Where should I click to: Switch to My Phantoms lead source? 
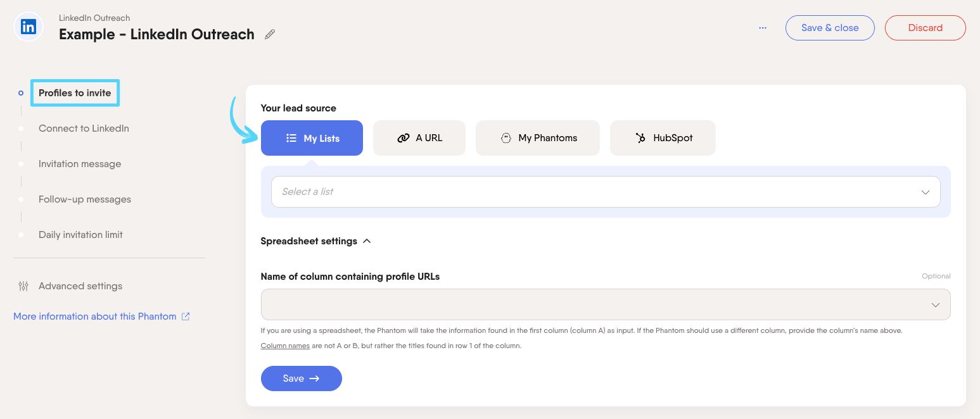point(538,138)
